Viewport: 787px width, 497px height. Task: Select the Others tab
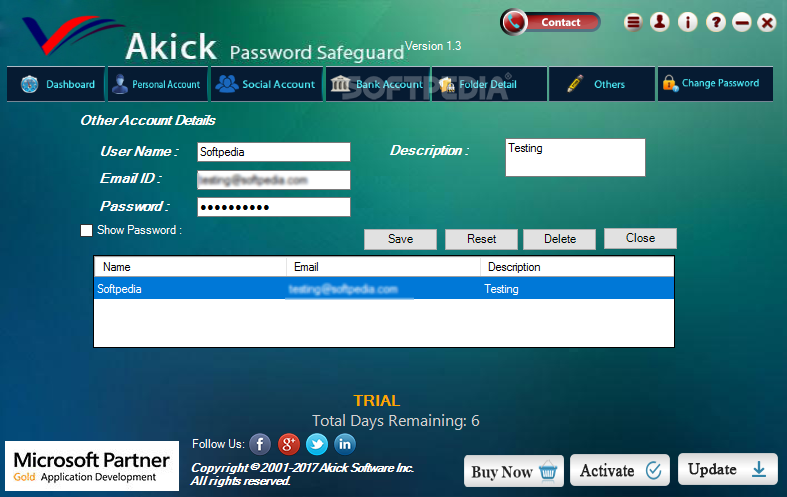(x=602, y=84)
